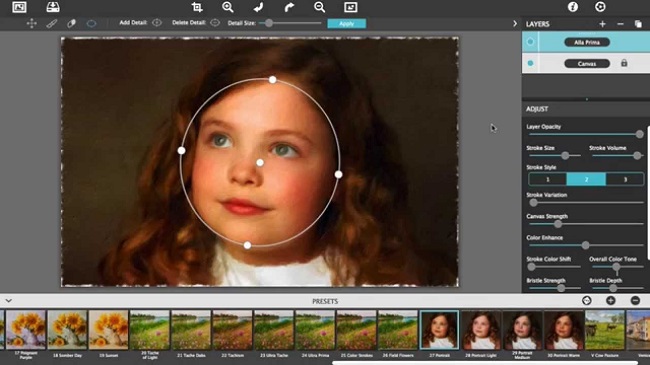Viewport: 650px width, 365px height.
Task: Open the Info icon
Action: (x=573, y=7)
